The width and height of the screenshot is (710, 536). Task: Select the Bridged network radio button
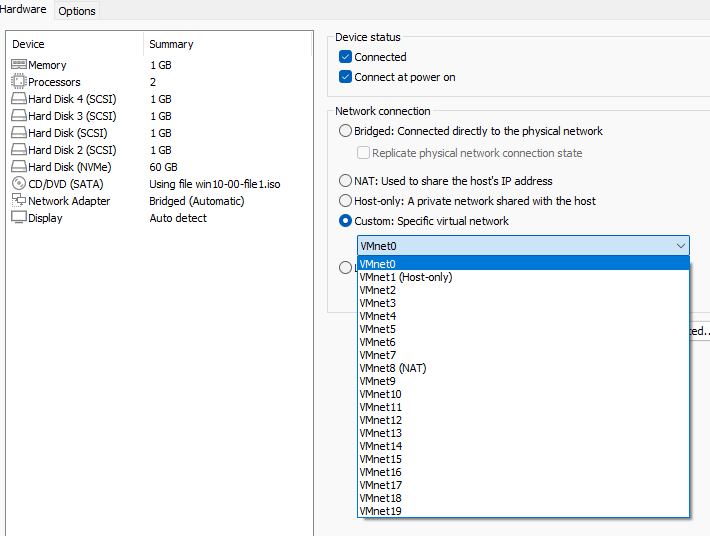345,131
